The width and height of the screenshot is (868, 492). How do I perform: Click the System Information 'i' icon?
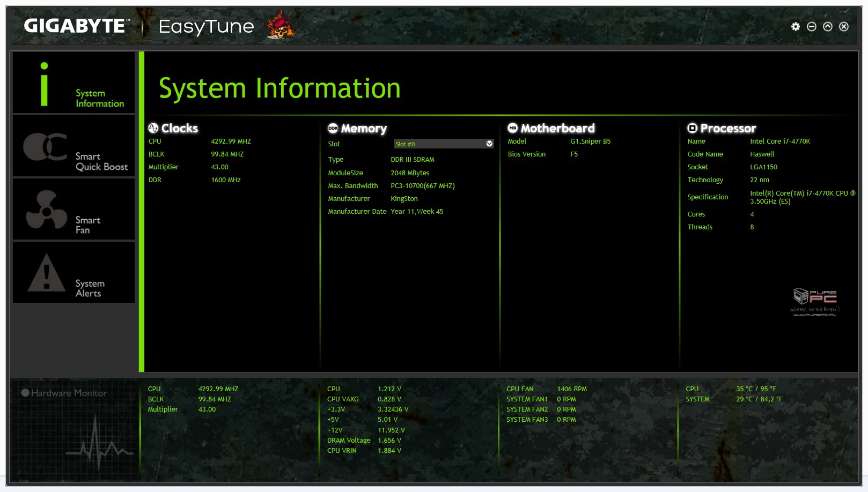(x=44, y=84)
